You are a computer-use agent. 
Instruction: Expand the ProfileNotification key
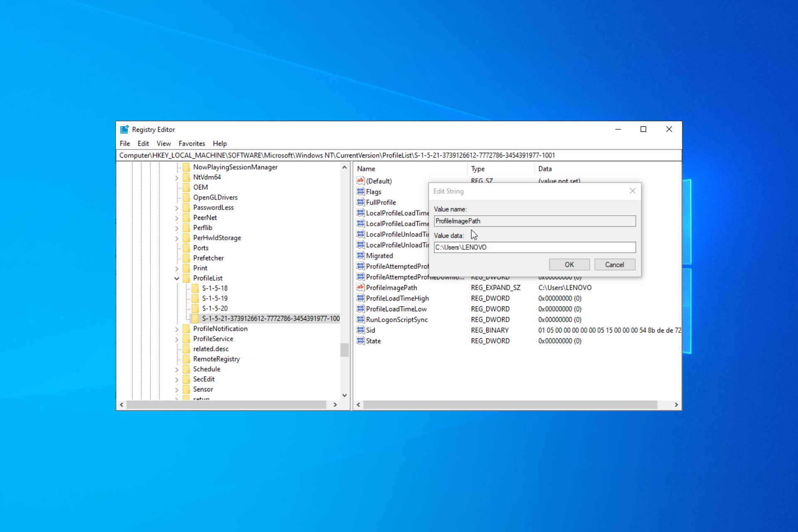[177, 329]
